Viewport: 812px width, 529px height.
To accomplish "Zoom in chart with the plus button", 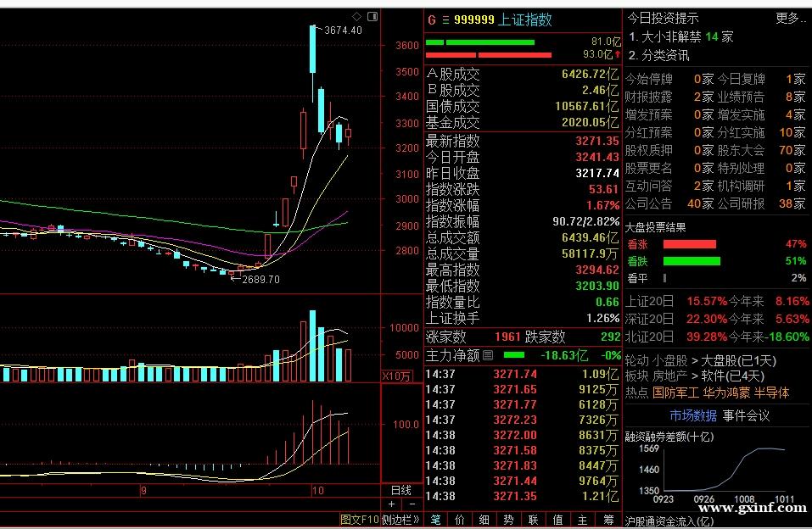I will [391, 504].
